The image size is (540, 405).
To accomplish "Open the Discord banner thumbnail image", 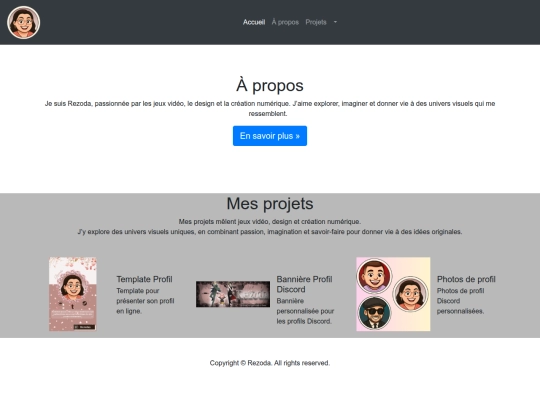I will (x=233, y=294).
